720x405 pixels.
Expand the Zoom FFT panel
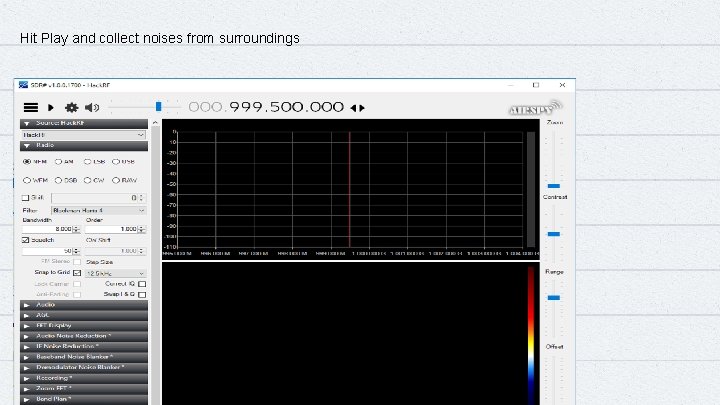[84, 389]
